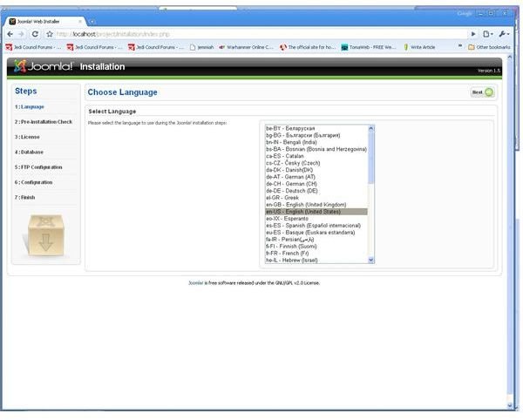Screen dimensions: 523x420
Task: Select es-ES Spanish language
Action: pos(316,226)
